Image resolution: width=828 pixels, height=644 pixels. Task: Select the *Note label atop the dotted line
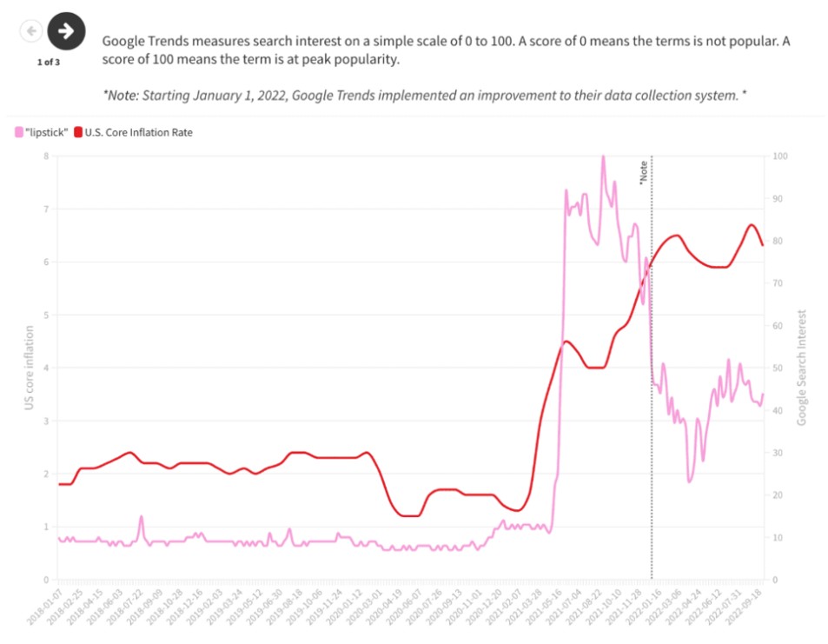point(644,172)
